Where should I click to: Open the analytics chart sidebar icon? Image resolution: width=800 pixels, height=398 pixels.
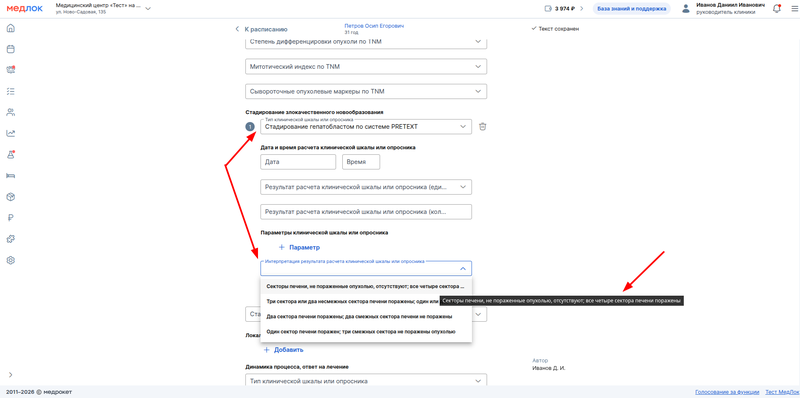coord(10,134)
